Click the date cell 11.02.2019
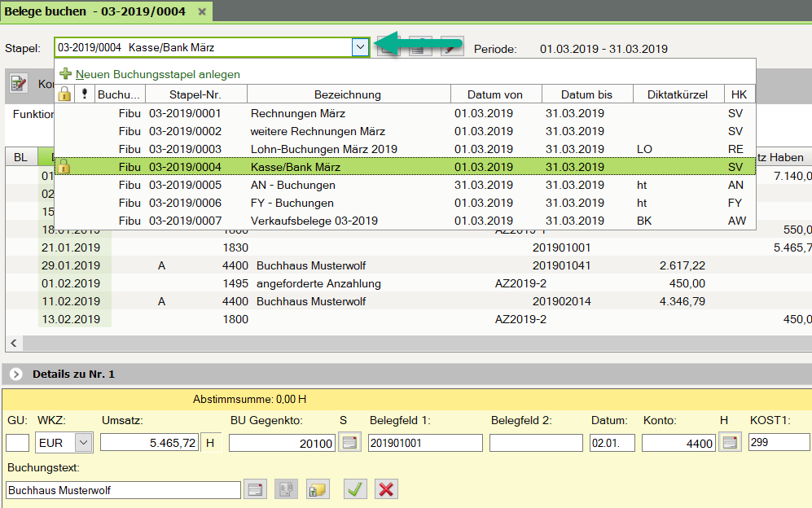This screenshot has height=508, width=812. coord(71,301)
